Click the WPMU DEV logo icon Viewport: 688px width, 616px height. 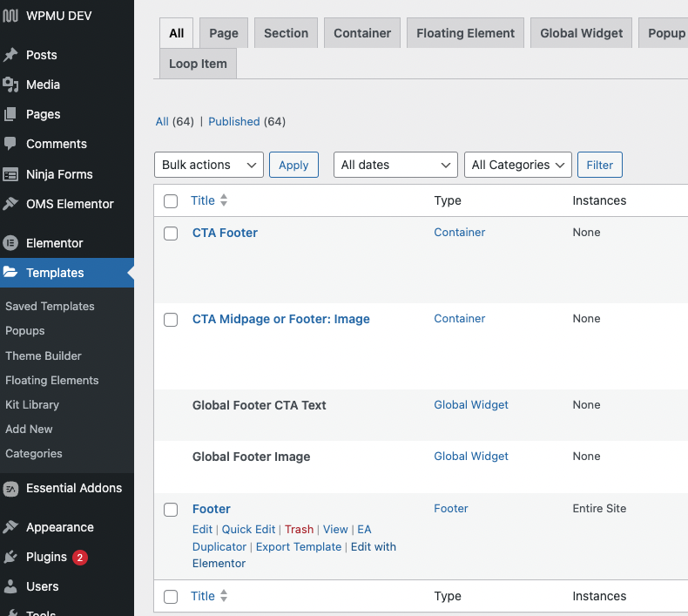point(10,16)
